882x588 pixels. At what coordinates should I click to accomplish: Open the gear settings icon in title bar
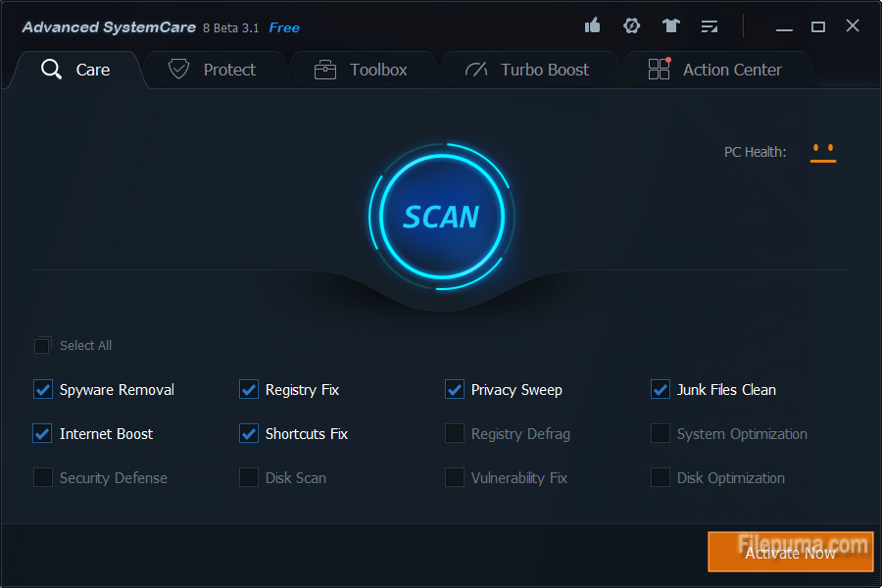[x=632, y=26]
